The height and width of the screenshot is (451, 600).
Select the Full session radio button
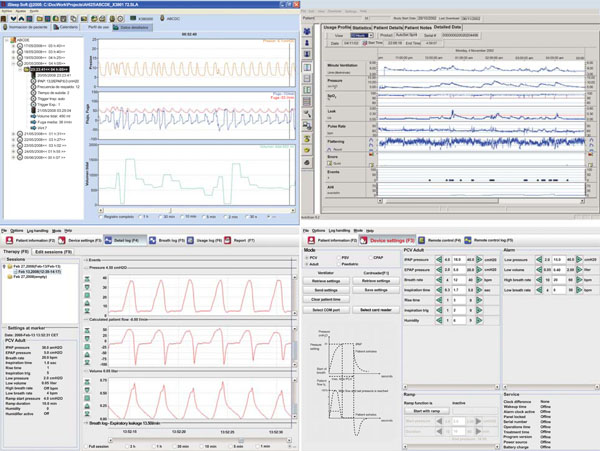point(85,446)
